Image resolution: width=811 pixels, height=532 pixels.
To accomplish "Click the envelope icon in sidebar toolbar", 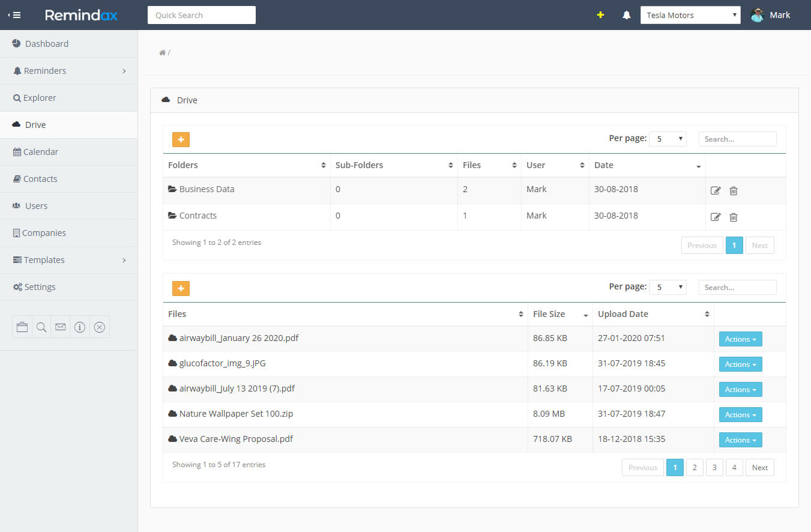I will tap(61, 327).
